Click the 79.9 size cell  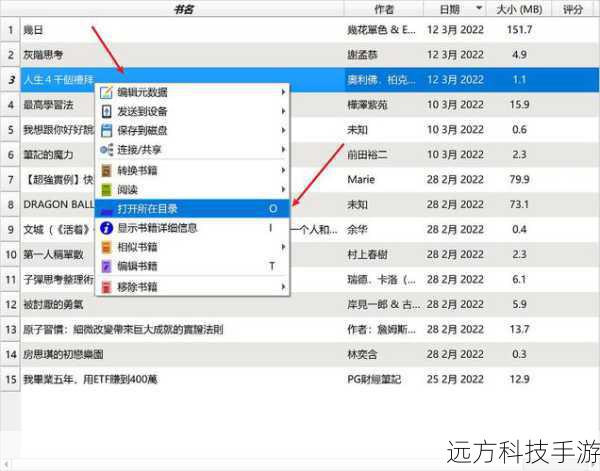[x=519, y=179]
